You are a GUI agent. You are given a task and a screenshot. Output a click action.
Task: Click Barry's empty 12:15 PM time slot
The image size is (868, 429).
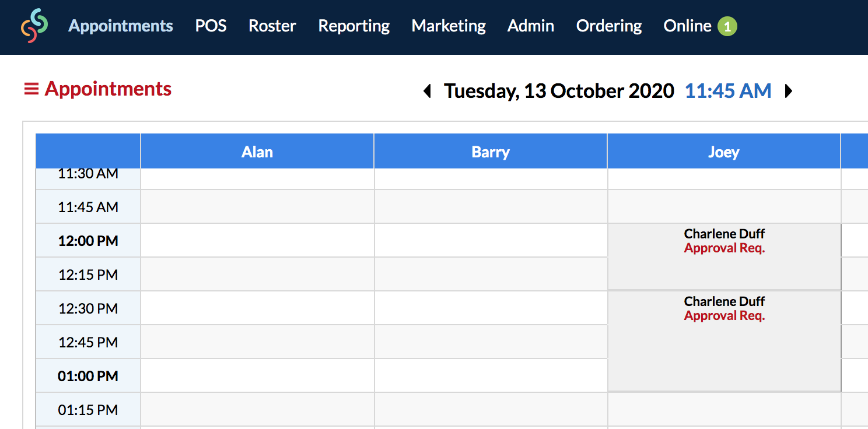click(490, 274)
